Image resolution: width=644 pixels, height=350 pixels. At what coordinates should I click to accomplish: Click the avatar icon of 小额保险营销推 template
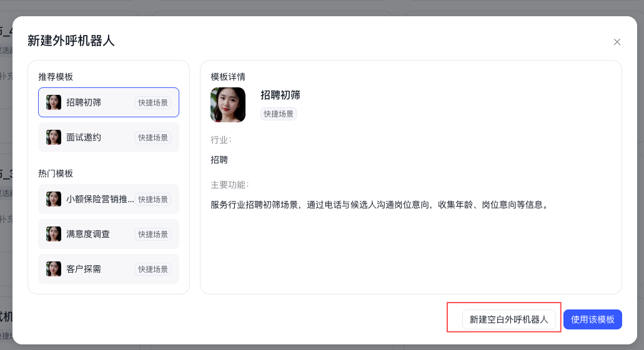tap(54, 199)
